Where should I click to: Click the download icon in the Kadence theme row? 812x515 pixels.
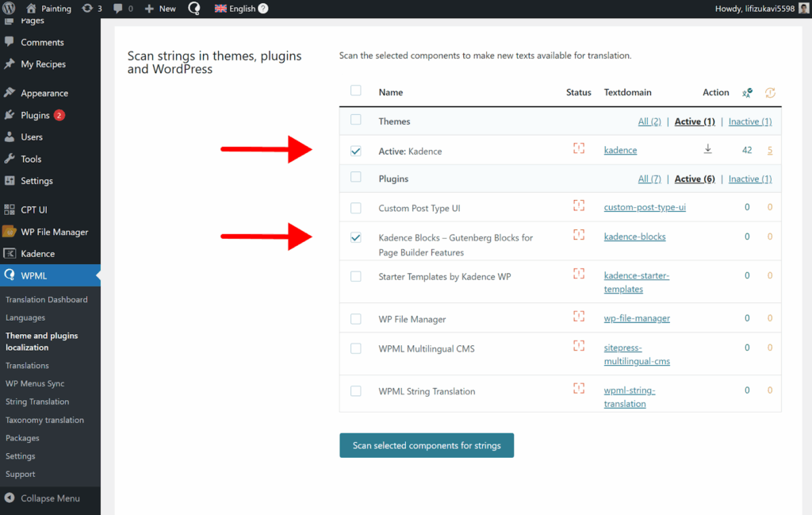[708, 148]
